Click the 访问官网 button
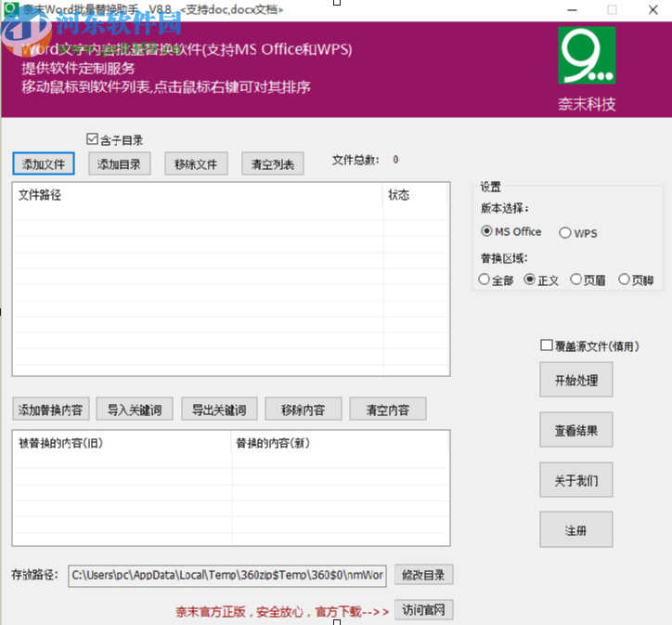The image size is (672, 625). pos(423,609)
